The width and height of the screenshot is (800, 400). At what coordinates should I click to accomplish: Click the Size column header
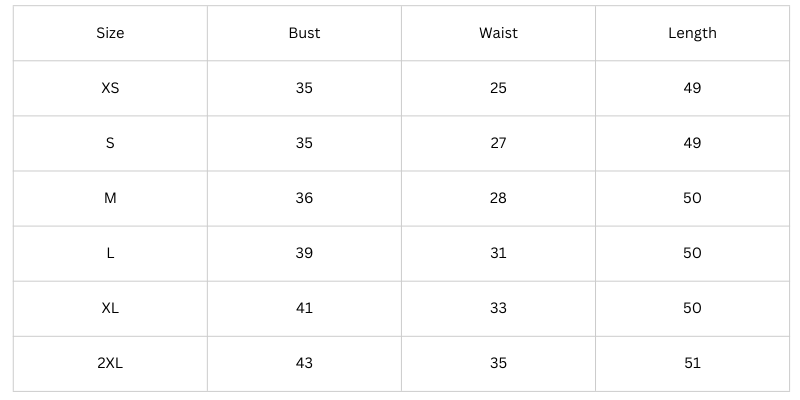pyautogui.click(x=110, y=33)
